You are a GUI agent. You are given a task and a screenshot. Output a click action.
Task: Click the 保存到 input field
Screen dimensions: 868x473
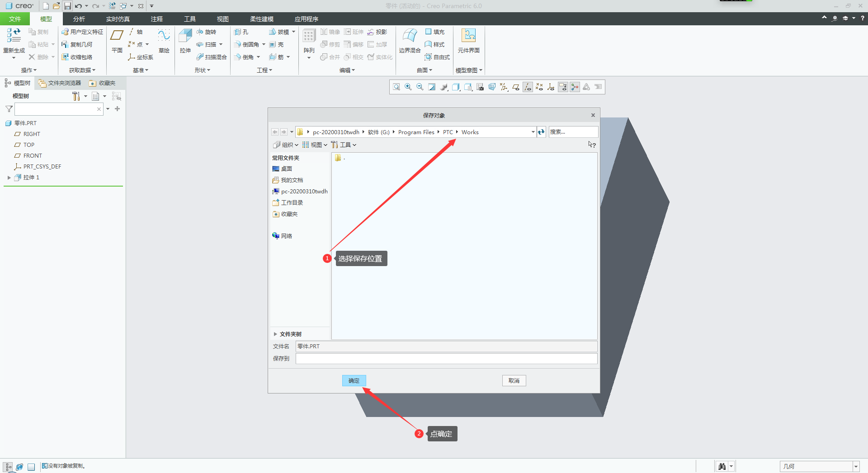click(x=446, y=359)
